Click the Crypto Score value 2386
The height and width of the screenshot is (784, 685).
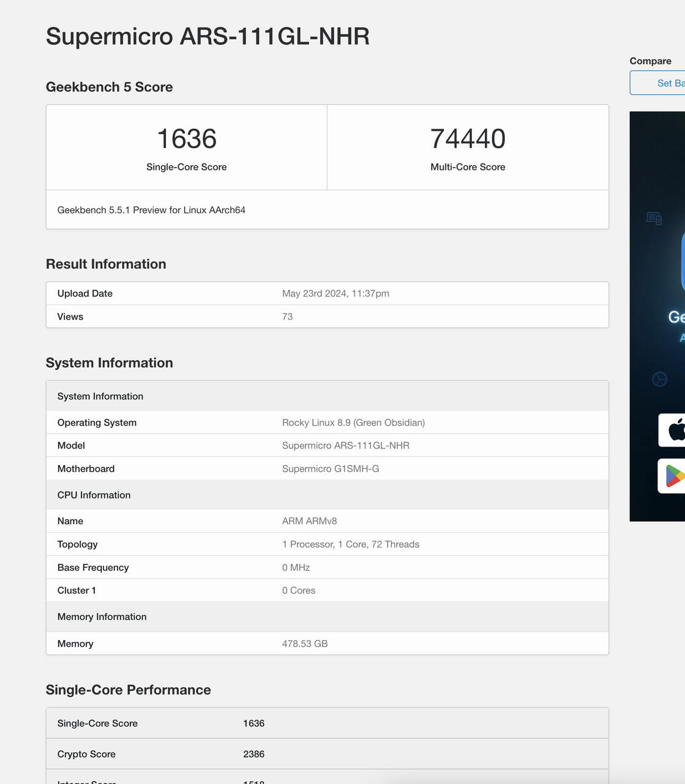[253, 754]
